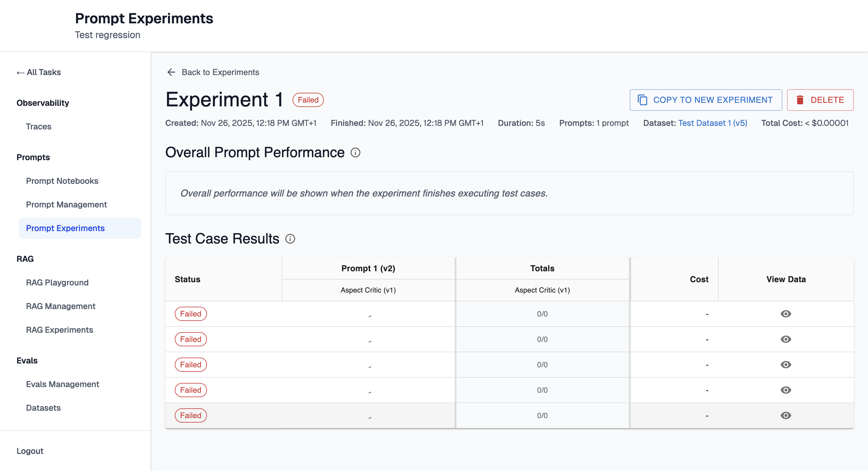This screenshot has width=868, height=471.
Task: Click info icon beside Test Case Results
Action: [x=290, y=239]
